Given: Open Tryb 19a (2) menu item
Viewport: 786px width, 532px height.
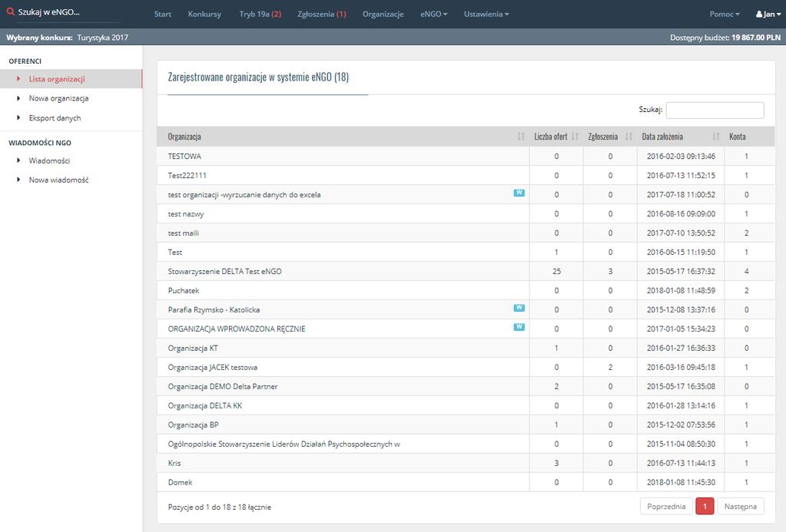Looking at the screenshot, I should click(260, 14).
